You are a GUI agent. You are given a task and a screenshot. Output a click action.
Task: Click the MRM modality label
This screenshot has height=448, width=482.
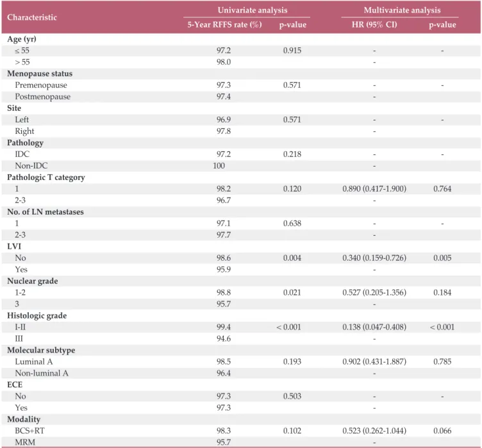(25, 442)
